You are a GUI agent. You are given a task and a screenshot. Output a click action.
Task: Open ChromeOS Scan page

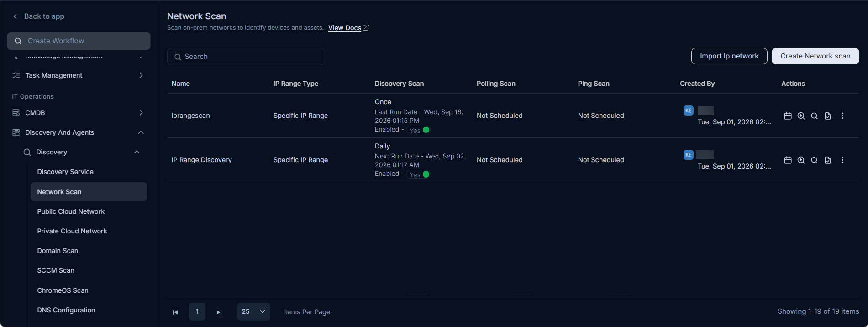63,290
